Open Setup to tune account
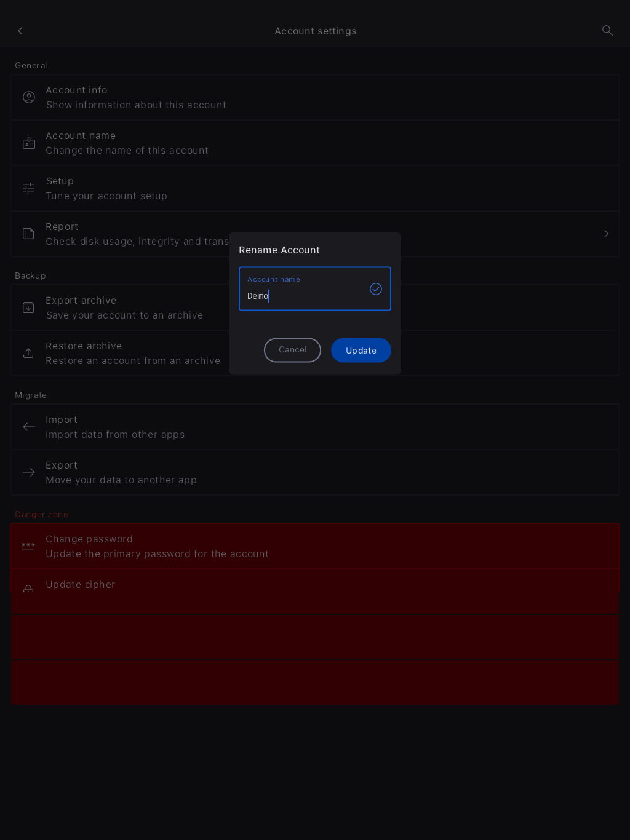Image resolution: width=630 pixels, height=840 pixels. [315, 188]
